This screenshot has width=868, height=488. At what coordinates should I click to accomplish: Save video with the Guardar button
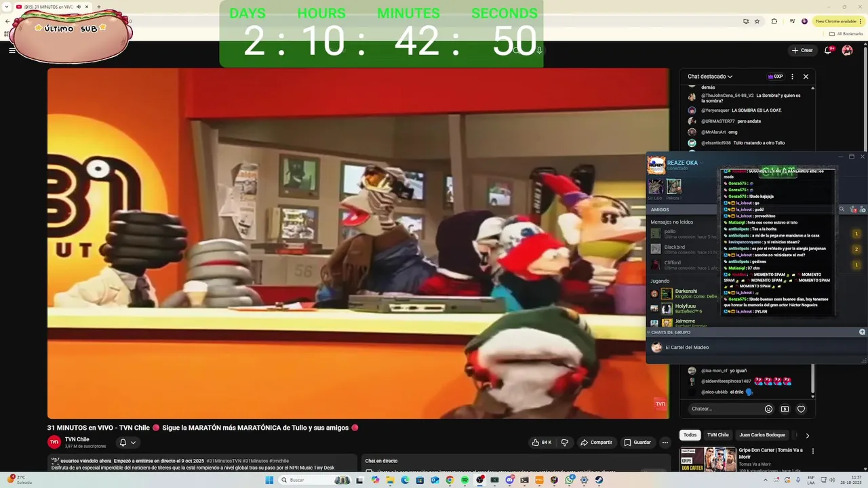click(x=637, y=443)
